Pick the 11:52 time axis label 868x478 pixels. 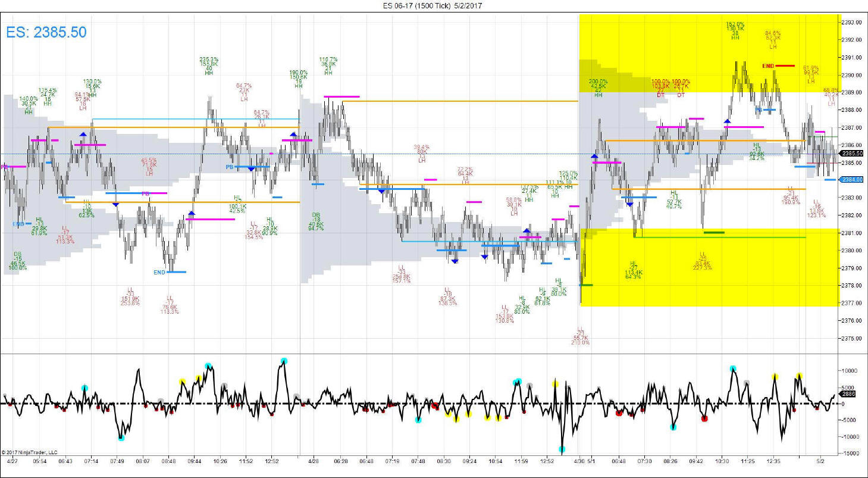click(x=246, y=461)
